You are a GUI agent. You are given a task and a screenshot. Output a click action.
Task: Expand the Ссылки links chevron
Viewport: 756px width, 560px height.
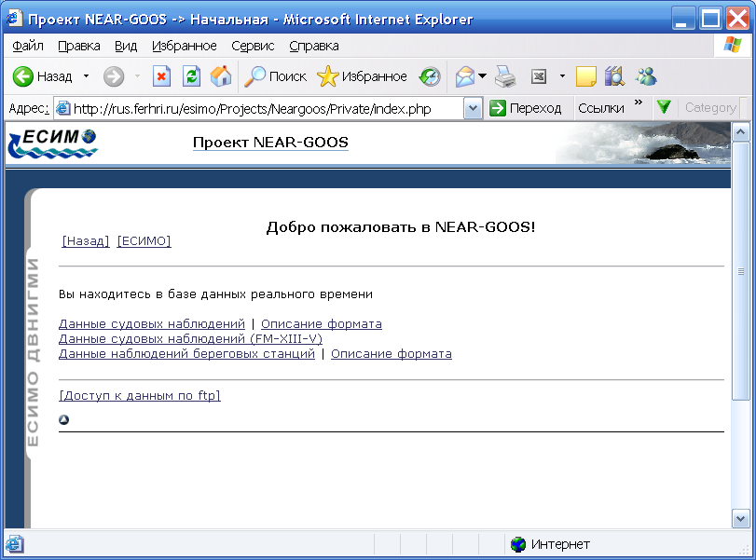coord(639,102)
